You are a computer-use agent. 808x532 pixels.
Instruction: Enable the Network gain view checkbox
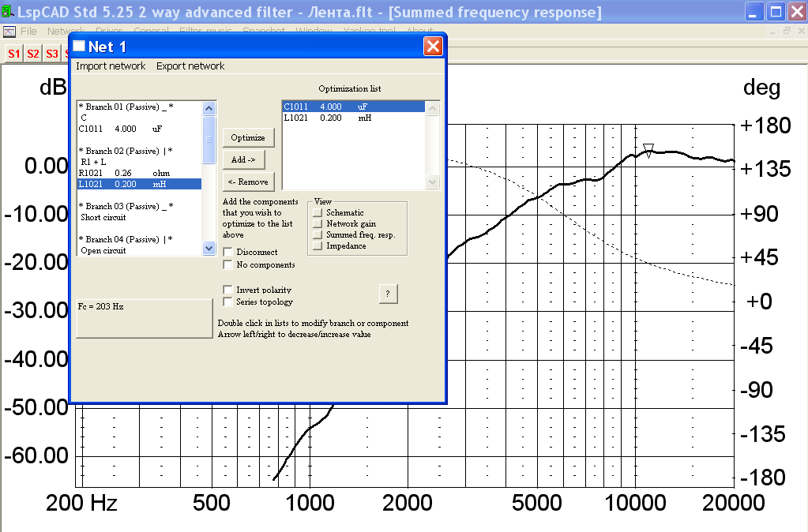[318, 223]
